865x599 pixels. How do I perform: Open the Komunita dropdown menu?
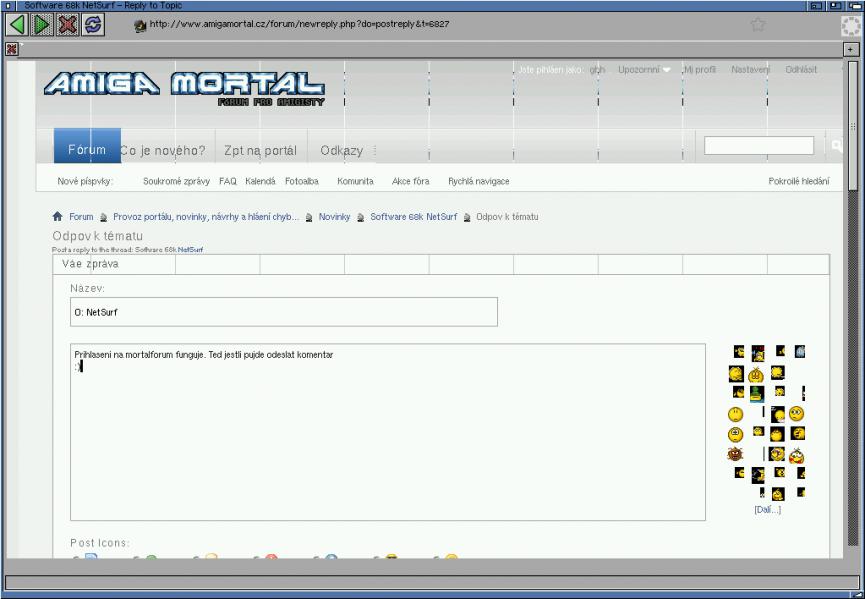click(355, 181)
